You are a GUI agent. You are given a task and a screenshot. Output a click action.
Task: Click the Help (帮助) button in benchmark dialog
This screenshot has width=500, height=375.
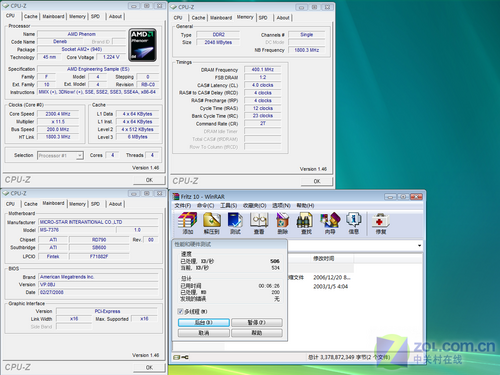pos(257,333)
